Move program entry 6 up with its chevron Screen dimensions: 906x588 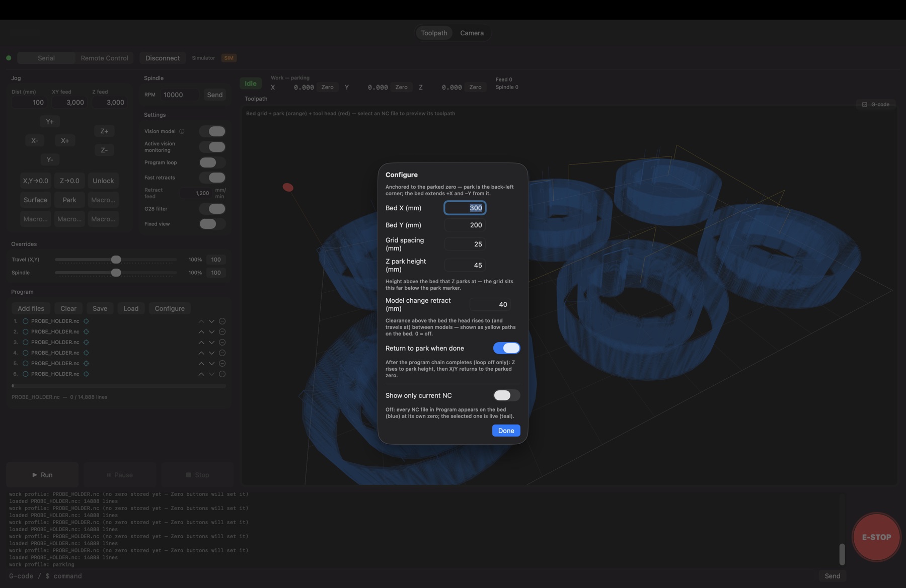pyautogui.click(x=201, y=374)
